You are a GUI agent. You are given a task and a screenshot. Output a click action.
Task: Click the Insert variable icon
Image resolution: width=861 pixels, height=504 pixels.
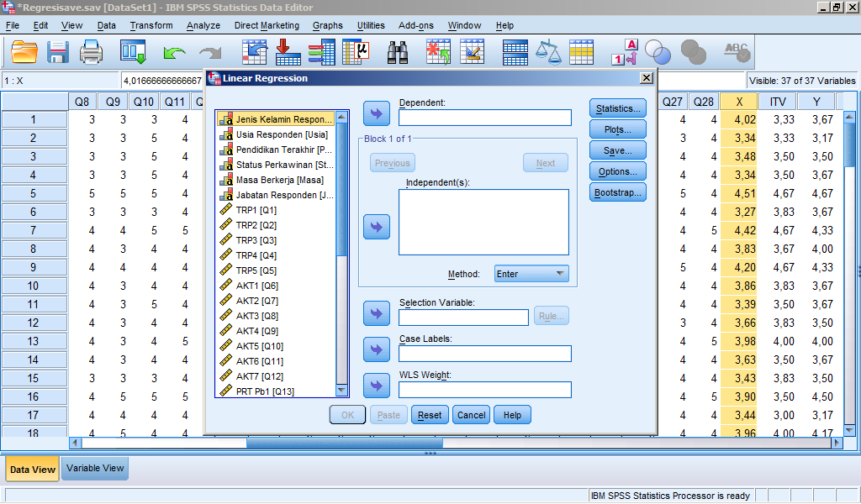(x=473, y=53)
